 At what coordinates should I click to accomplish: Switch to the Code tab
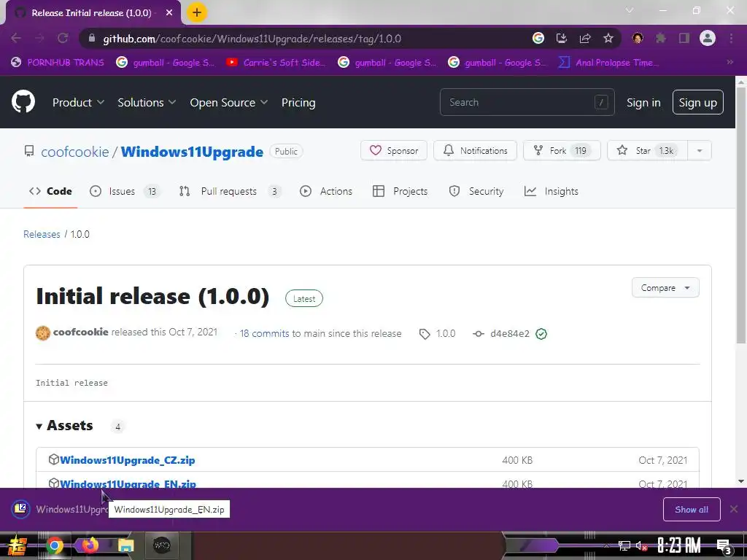tap(50, 191)
